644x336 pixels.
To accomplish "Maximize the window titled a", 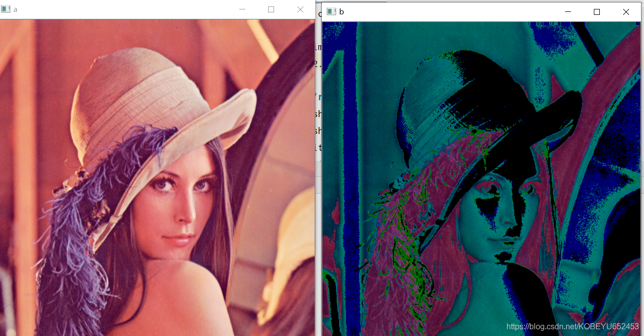I will pyautogui.click(x=271, y=9).
